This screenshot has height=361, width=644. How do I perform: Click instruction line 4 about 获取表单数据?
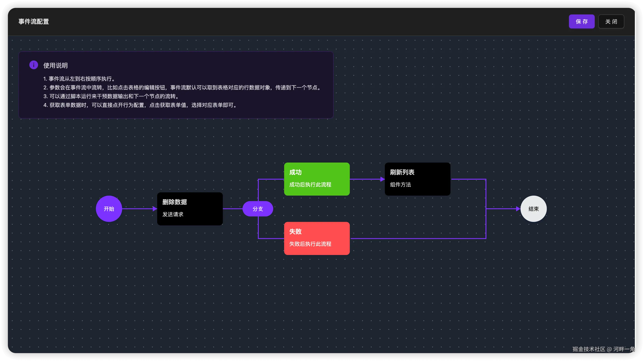(140, 105)
